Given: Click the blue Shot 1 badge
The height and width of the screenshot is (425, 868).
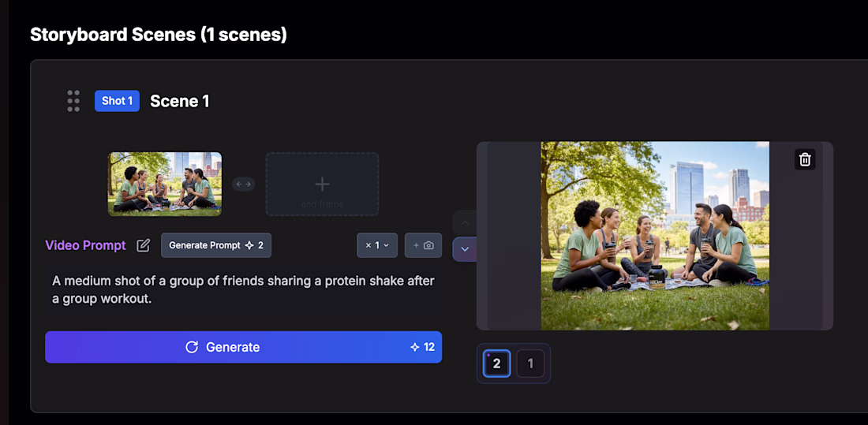Looking at the screenshot, I should [117, 101].
